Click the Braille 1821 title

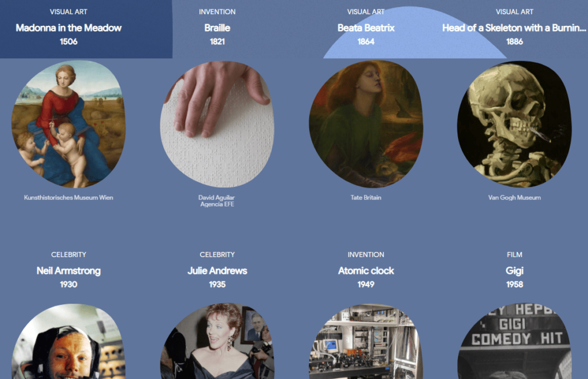217,28
